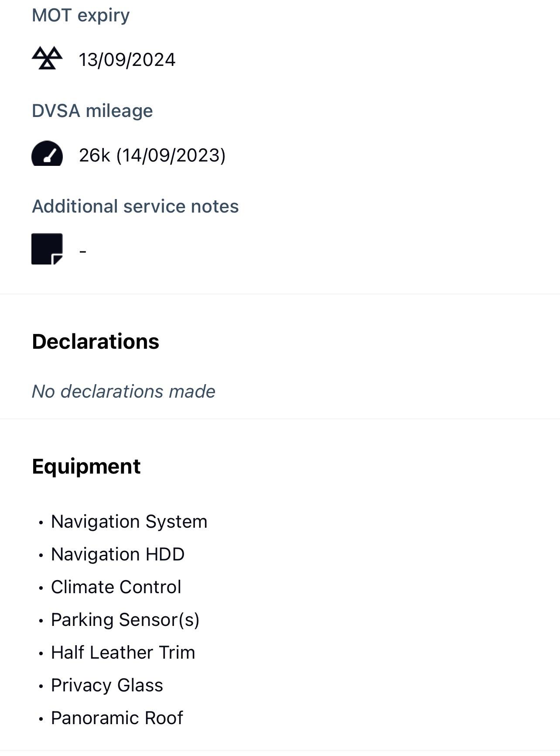Click the 26k mileage reading

tap(152, 155)
